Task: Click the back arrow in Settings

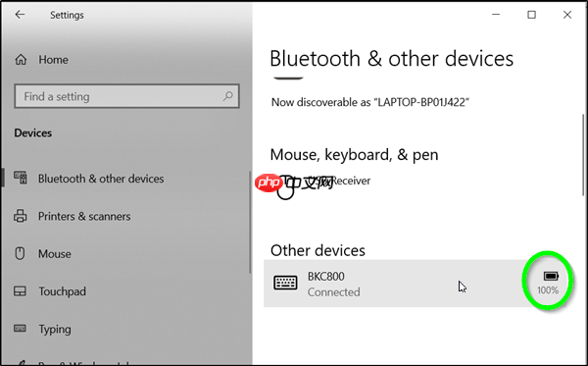Action: (20, 15)
